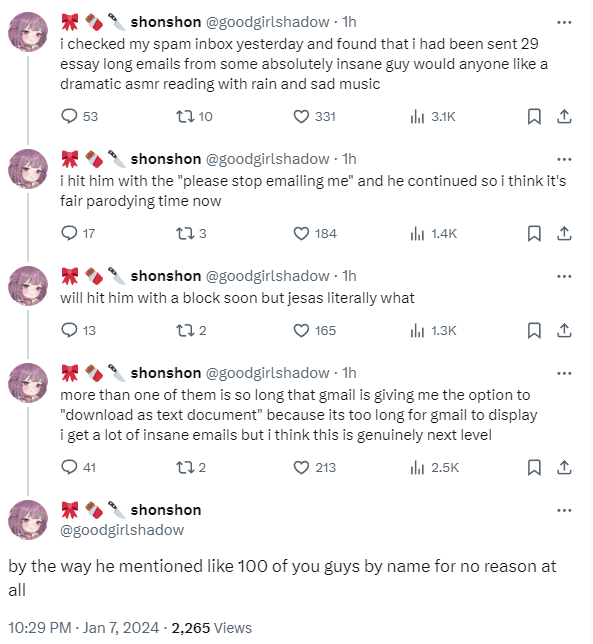Like the tweet with 331 likes
593x644 pixels.
(315, 117)
